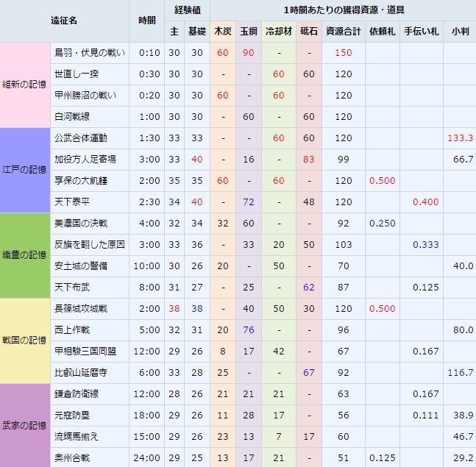Screen dimensions: 476x467
Task: Click the expedition name 鳥羽・伏見の戦い
Action: click(90, 52)
